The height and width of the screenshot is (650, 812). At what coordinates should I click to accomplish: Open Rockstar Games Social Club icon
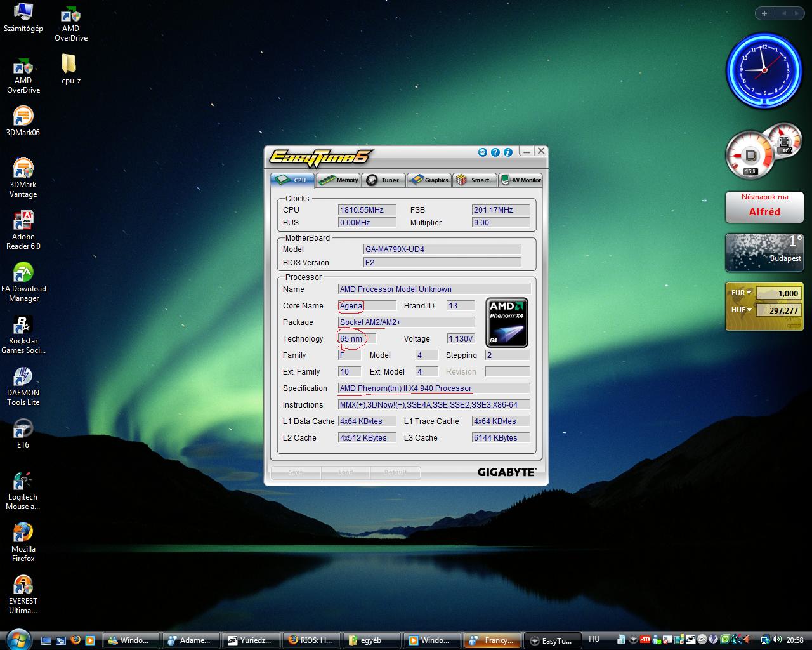pos(23,334)
